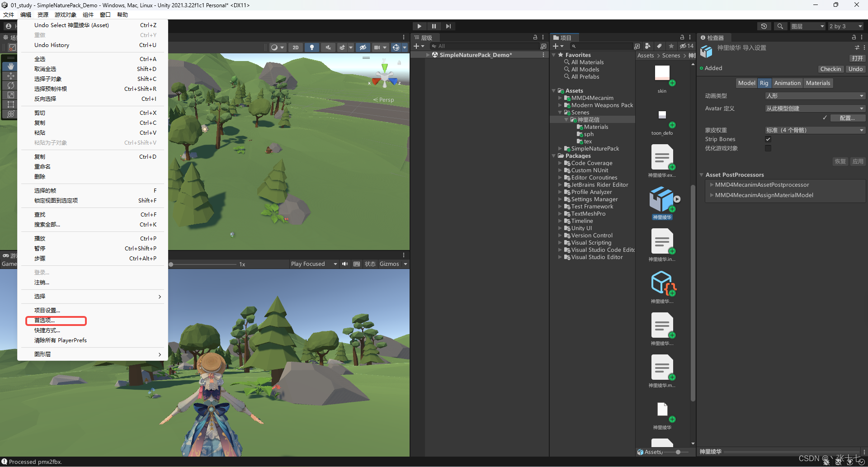868x467 pixels.
Task: Toggle scene audio mute icon
Action: (328, 47)
